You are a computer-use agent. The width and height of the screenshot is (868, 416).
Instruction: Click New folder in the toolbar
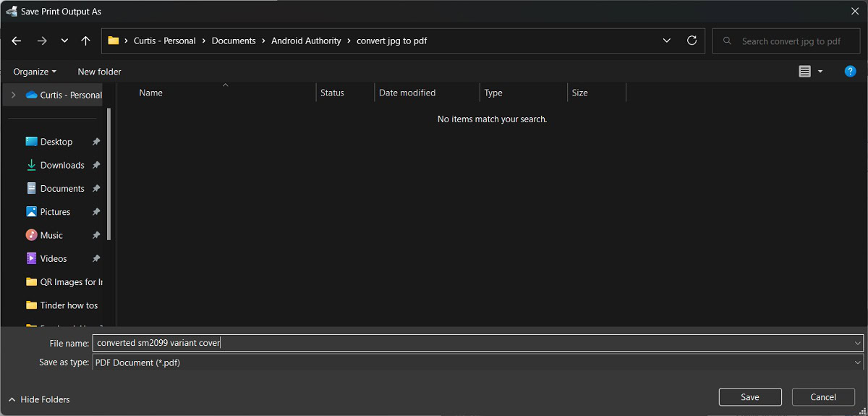click(99, 72)
